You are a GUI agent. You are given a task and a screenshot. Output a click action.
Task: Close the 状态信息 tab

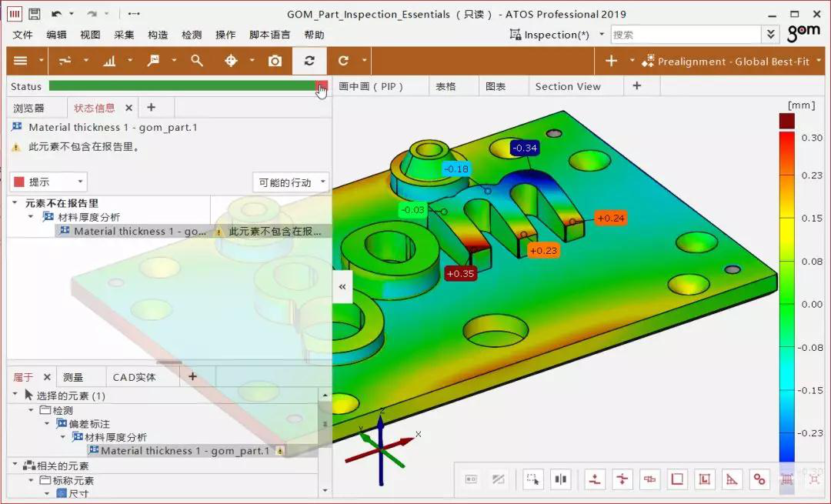[x=128, y=108]
